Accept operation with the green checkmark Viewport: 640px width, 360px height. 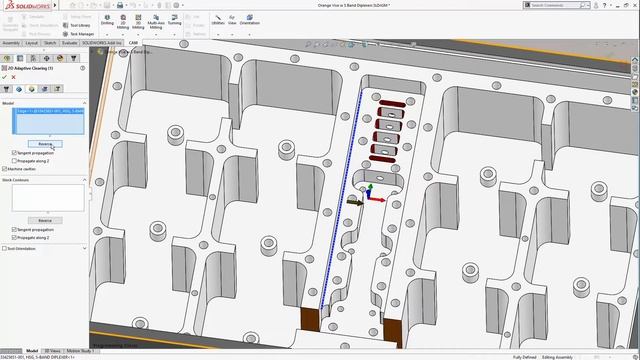pos(4,77)
